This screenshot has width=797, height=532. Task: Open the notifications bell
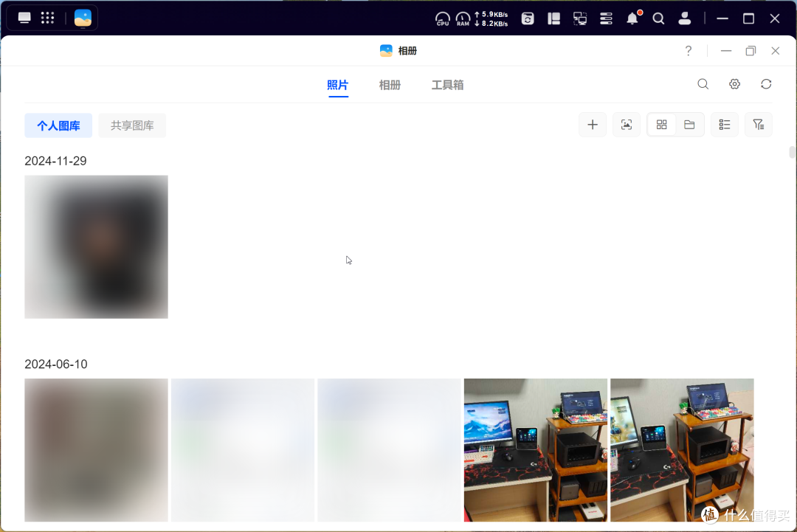[x=633, y=18]
